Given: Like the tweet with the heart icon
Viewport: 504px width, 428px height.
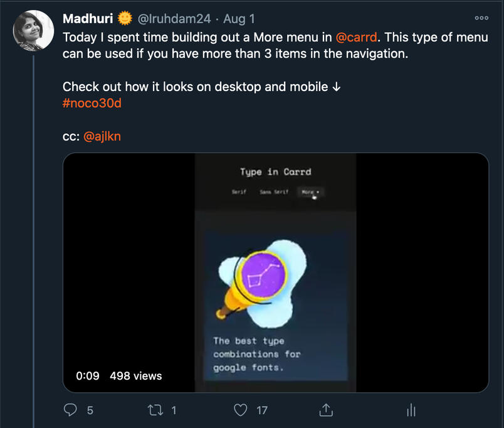Looking at the screenshot, I should point(240,410).
